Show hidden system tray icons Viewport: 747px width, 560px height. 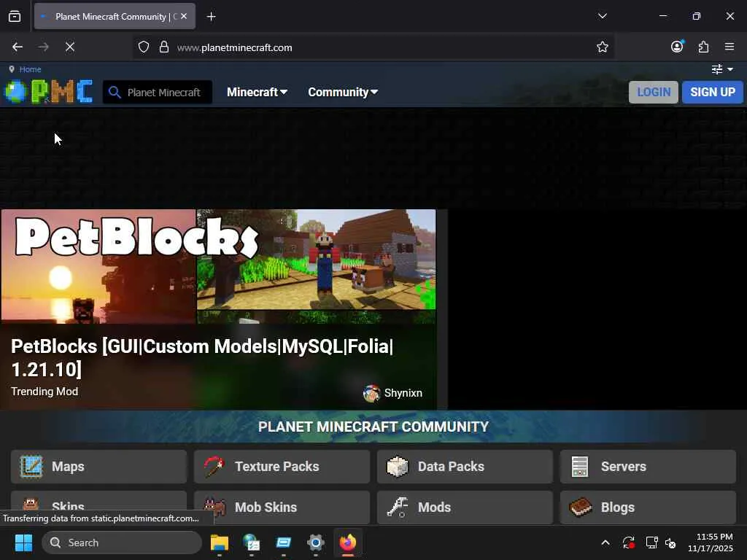605,542
